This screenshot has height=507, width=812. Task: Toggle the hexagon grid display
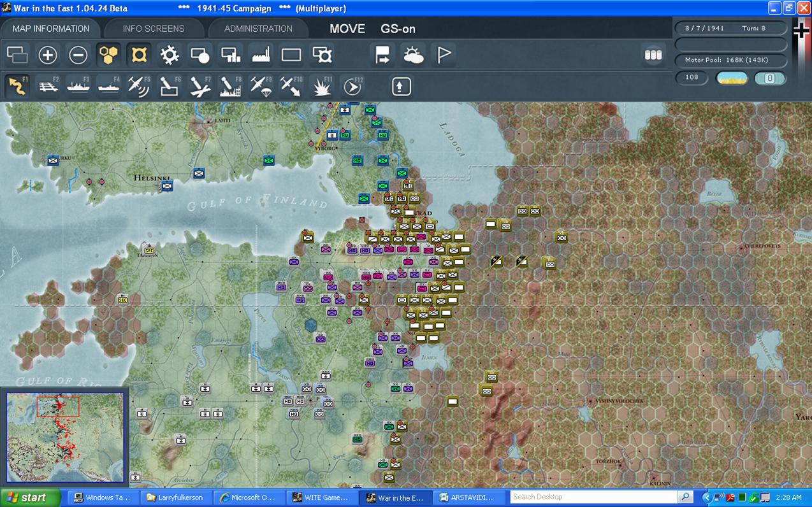(x=109, y=55)
